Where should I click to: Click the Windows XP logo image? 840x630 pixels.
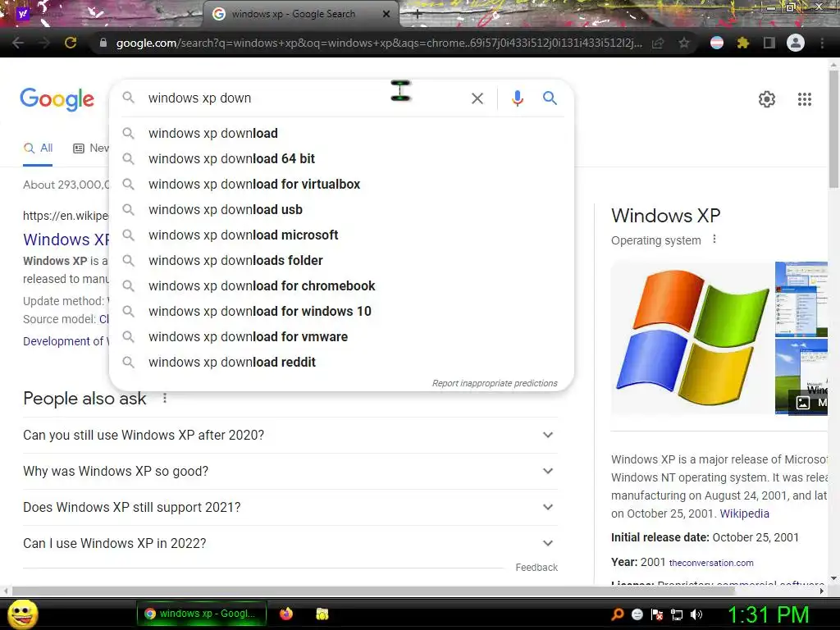[x=692, y=337]
